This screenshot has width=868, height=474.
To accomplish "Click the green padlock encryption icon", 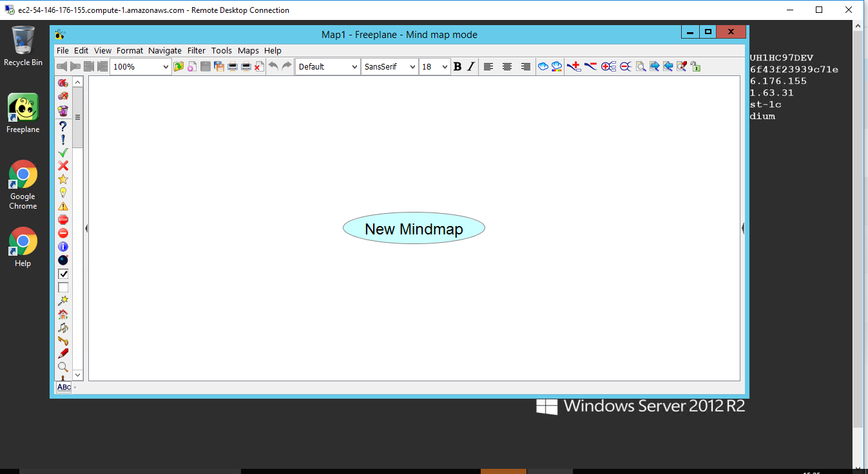I will [x=695, y=66].
